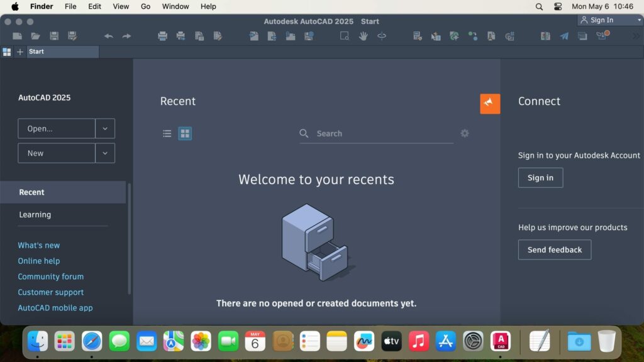Open the File menu
The image size is (644, 362).
[70, 6]
